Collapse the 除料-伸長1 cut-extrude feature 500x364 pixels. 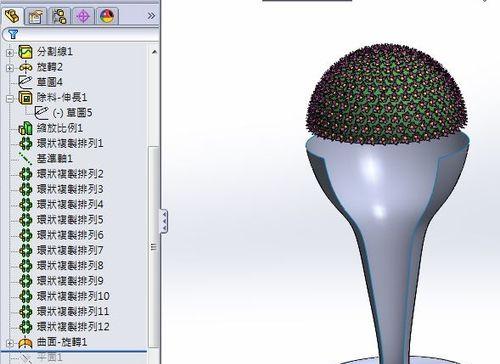pos(10,98)
